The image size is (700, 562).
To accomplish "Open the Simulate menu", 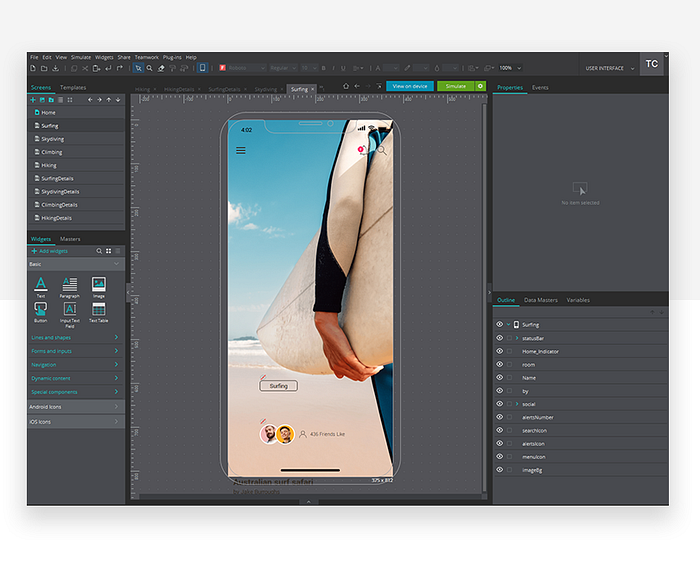I will (81, 57).
